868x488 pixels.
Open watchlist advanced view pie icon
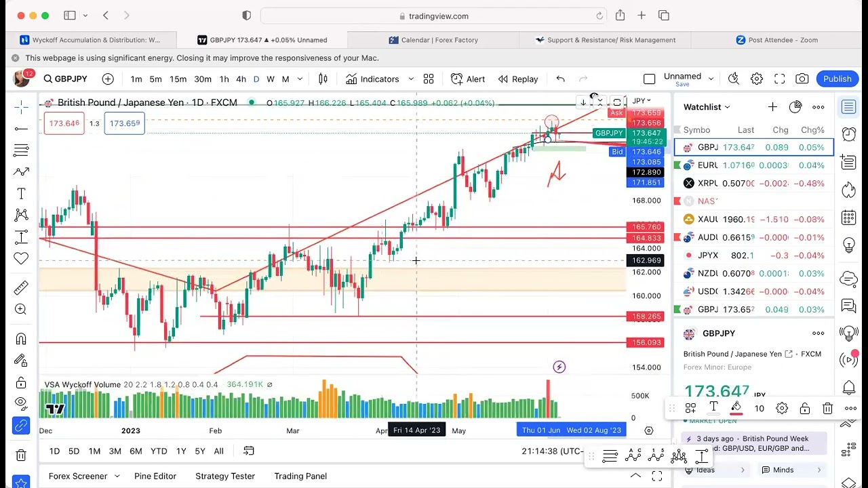tap(795, 107)
